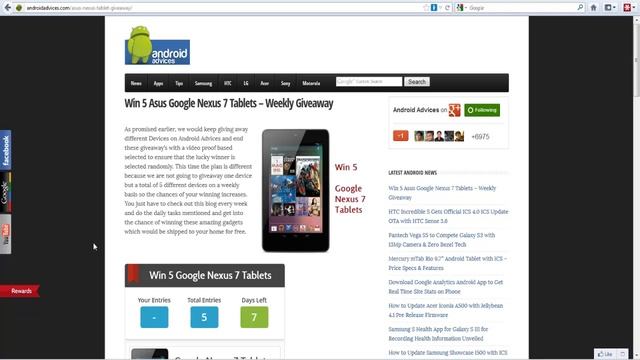This screenshot has height=360, width=640.
Task: Go back with the browser back arrow
Action: coord(7,7)
